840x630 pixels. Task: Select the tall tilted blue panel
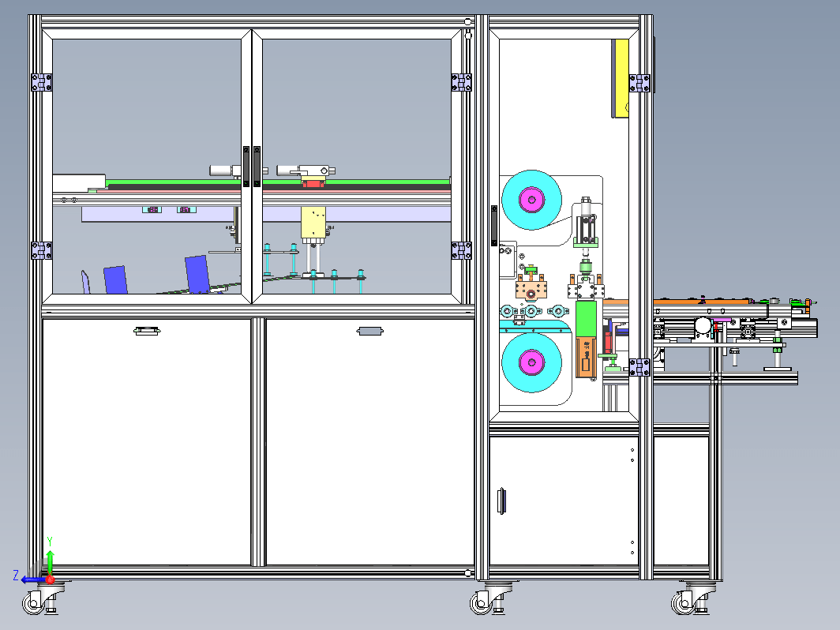coord(197,274)
